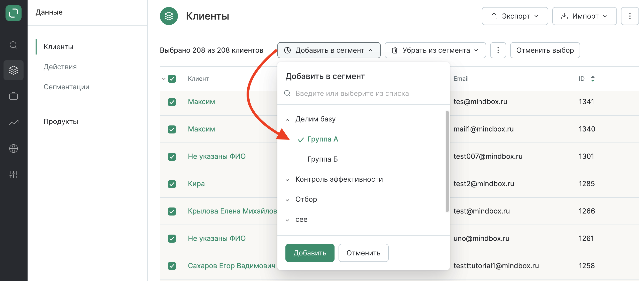Click email test007@mindbox.ru
The image size is (644, 281).
[x=488, y=156]
